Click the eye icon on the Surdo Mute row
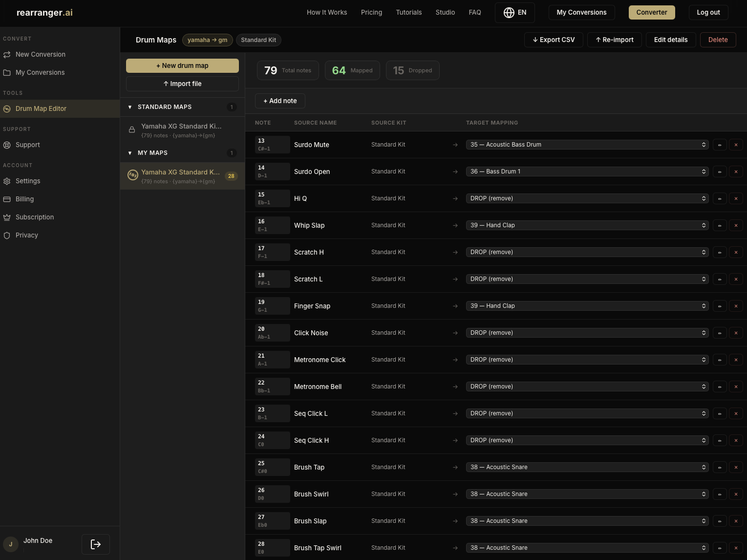This screenshot has height=560, width=747. (x=720, y=145)
